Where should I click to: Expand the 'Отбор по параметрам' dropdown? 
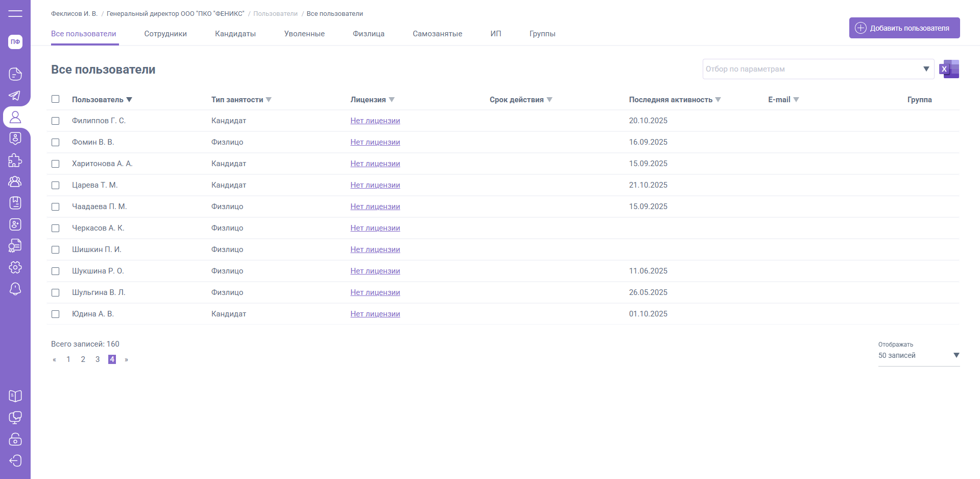(x=925, y=69)
